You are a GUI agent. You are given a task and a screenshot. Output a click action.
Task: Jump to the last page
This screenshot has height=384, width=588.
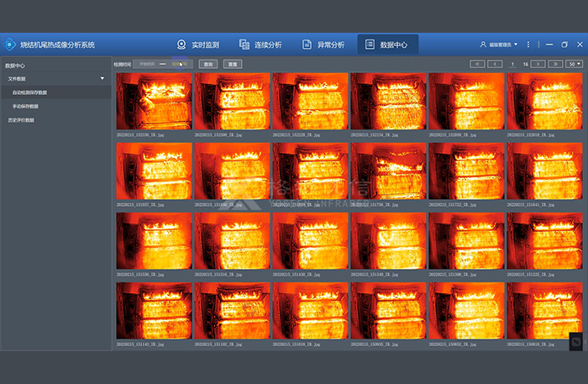(556, 64)
